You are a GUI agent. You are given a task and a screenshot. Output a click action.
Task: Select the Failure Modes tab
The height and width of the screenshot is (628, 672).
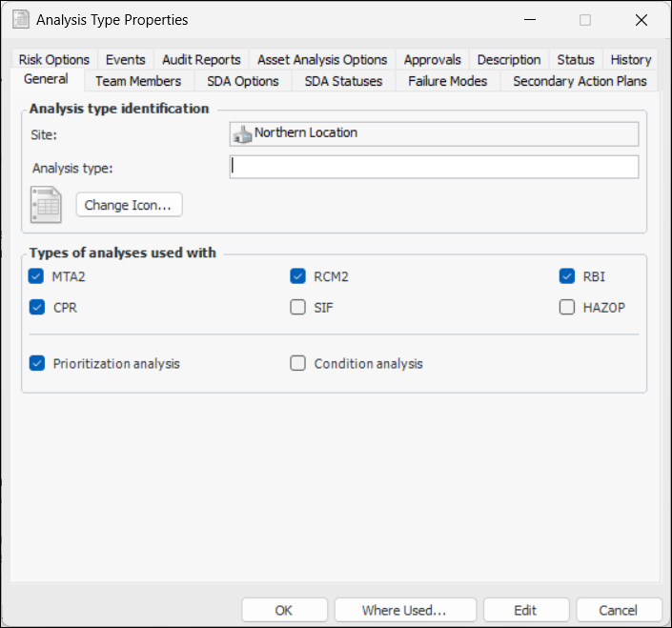click(447, 81)
